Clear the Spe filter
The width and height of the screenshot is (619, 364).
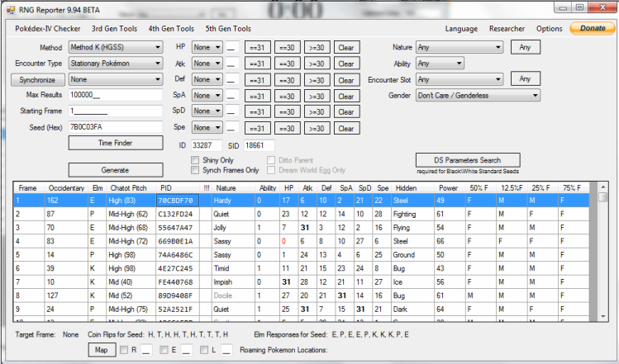(x=346, y=129)
